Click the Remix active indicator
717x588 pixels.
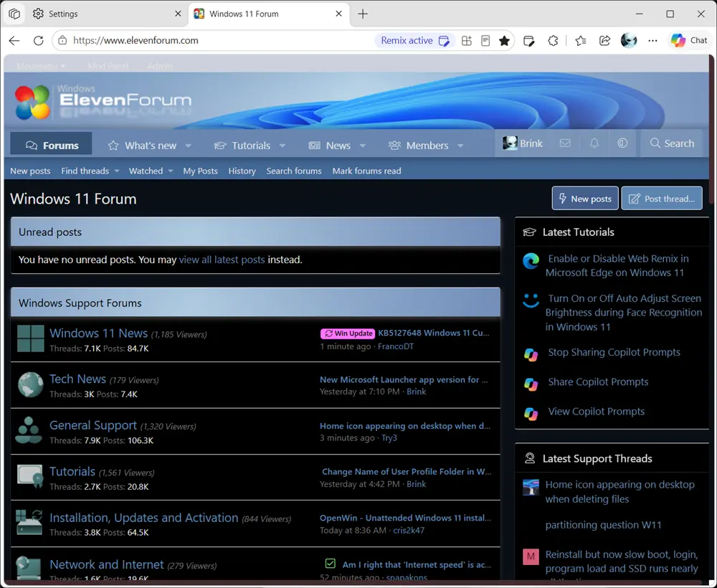[414, 41]
